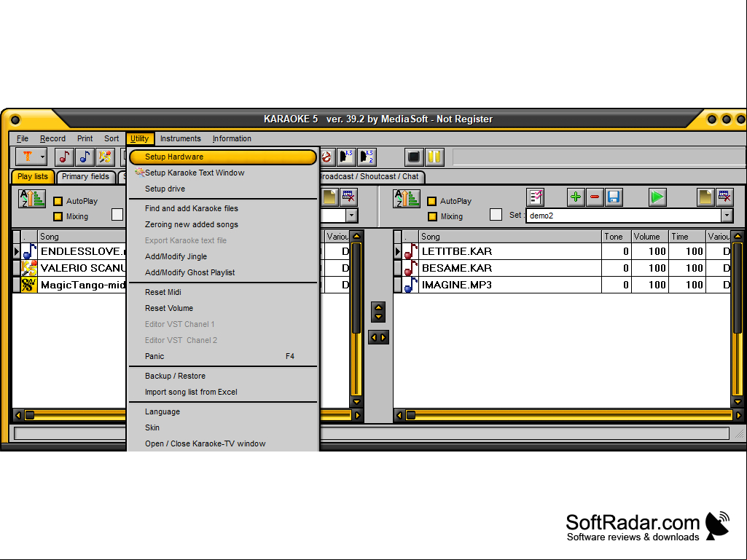This screenshot has width=747, height=560.
Task: Click the K5 singer head toolbar icon
Action: point(346,157)
